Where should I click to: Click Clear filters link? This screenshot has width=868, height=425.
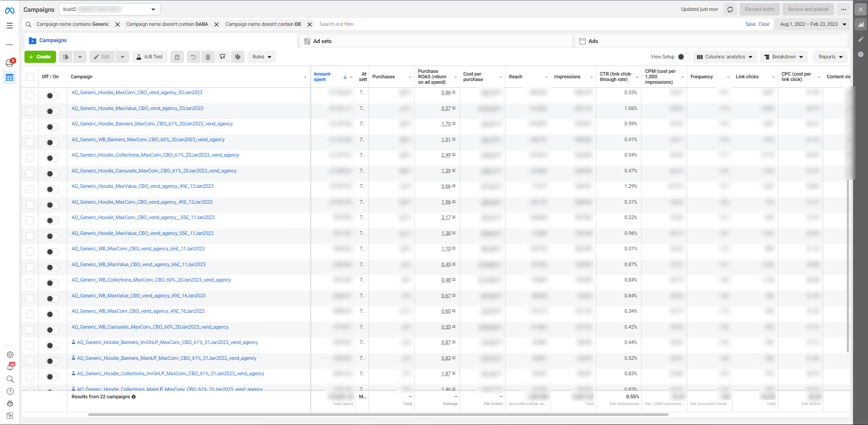tap(764, 24)
